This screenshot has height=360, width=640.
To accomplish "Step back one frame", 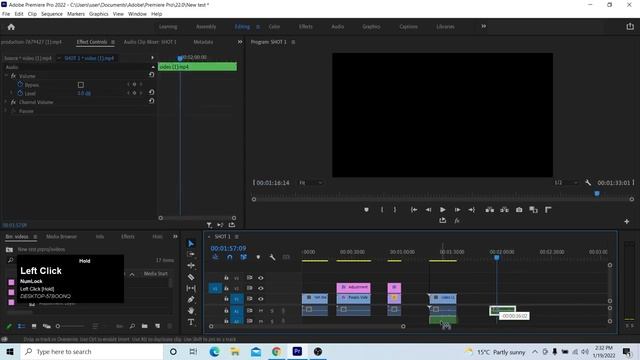I will point(428,210).
